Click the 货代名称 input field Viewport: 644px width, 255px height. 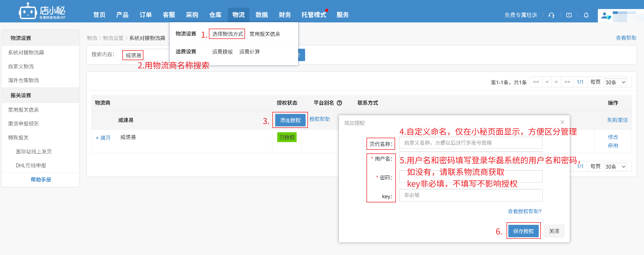[470, 143]
